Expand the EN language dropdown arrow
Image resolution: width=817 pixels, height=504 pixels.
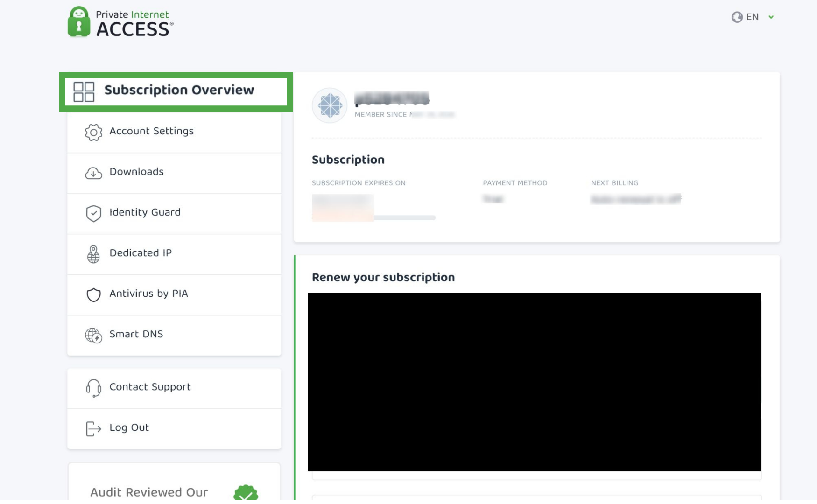tap(771, 17)
